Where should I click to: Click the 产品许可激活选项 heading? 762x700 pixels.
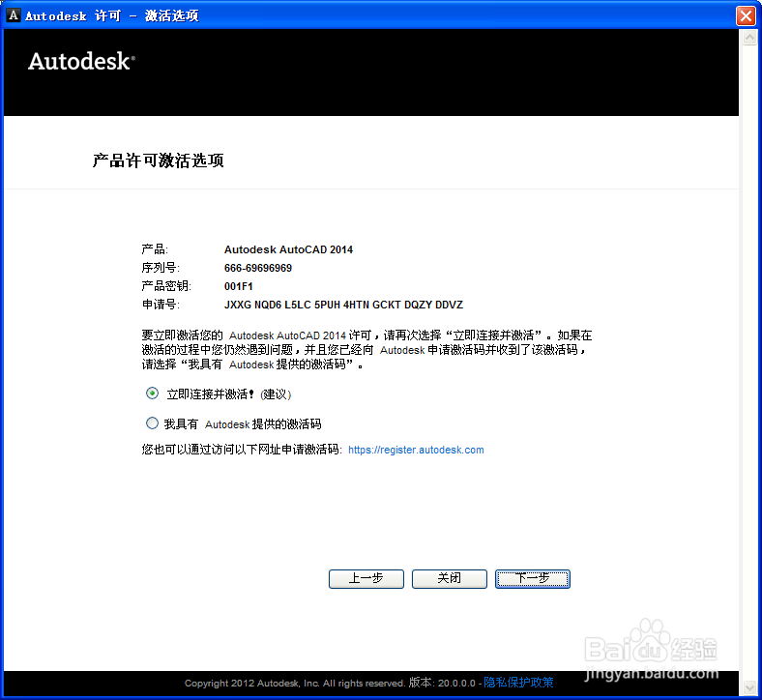(158, 160)
